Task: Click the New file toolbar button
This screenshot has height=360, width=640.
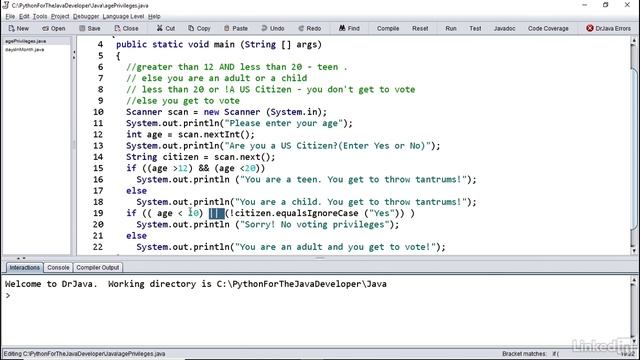Action: point(18,28)
